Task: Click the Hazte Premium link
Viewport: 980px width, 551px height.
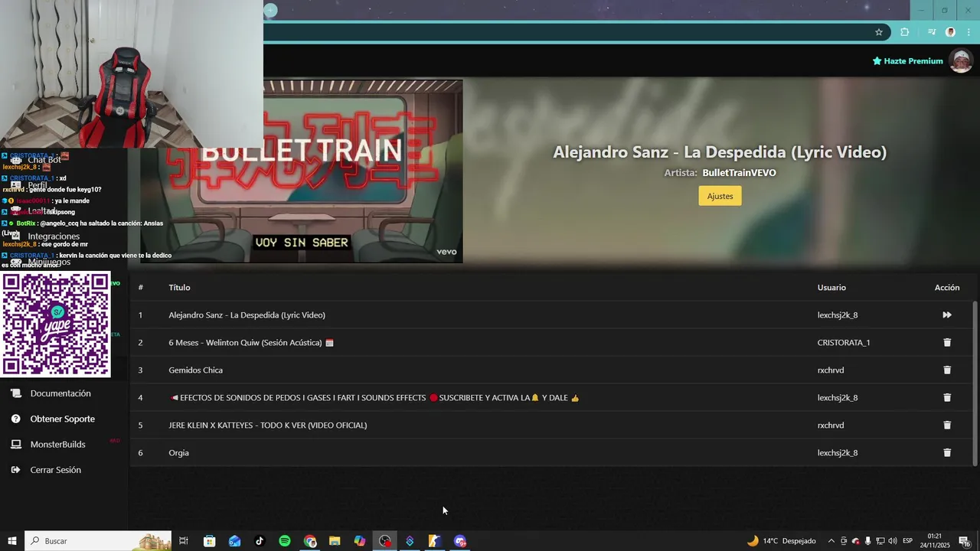Action: pos(907,61)
